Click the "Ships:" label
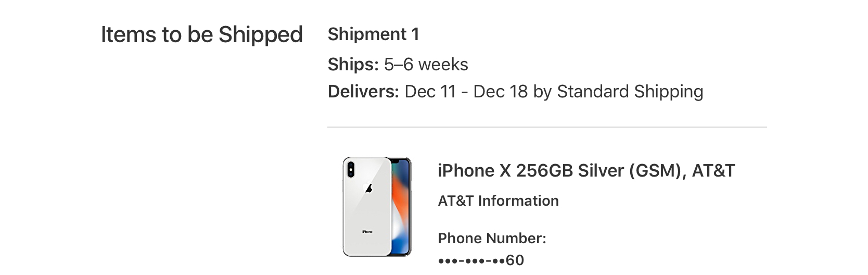Image resolution: width=868 pixels, height=275 pixels. click(353, 65)
